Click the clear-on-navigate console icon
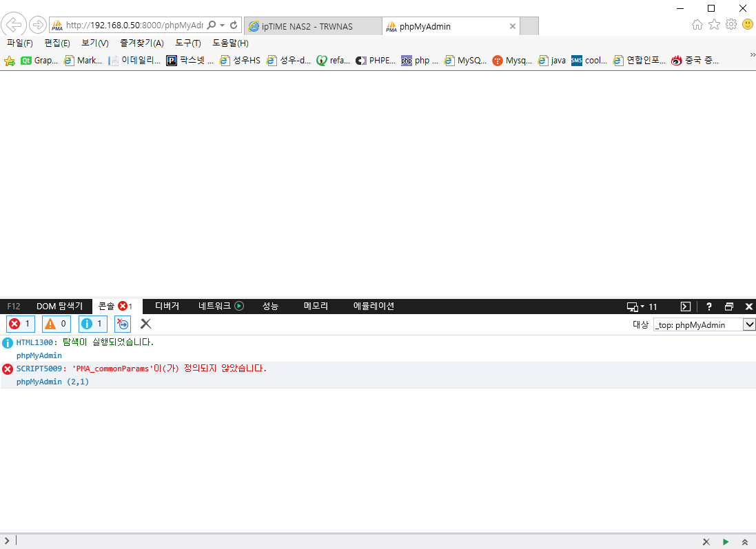This screenshot has width=756, height=549. click(123, 324)
